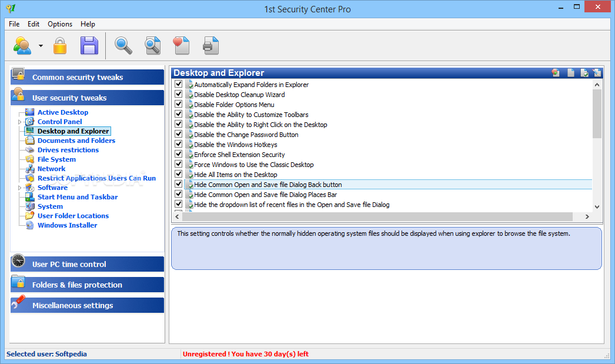Click 'Unregistered ! You have 30 day(s) left' status text

click(246, 354)
